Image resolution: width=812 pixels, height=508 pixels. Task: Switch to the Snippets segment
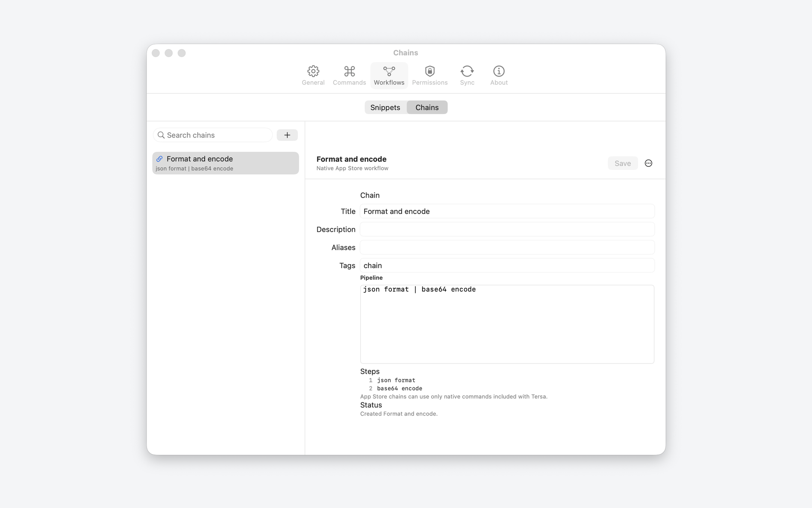point(385,107)
